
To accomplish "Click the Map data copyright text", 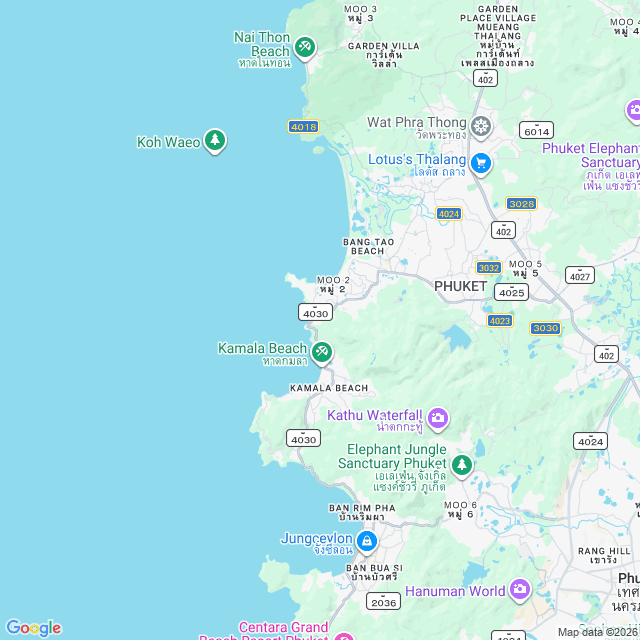I will click(598, 633).
